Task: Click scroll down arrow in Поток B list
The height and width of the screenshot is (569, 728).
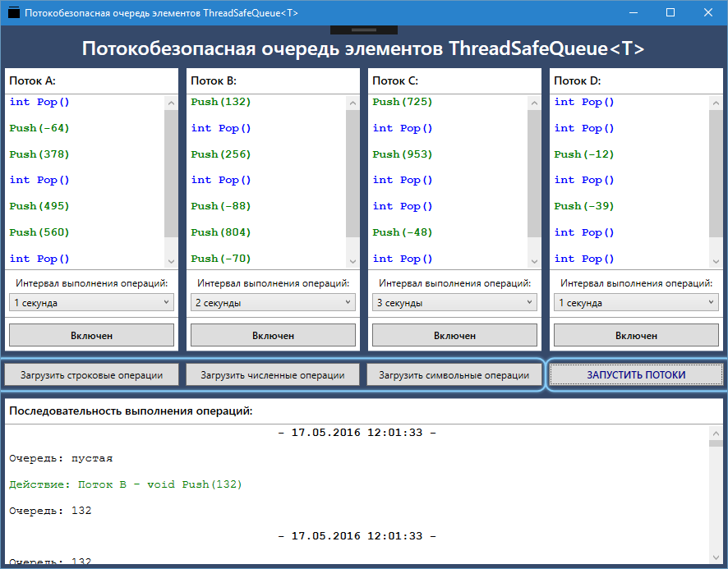Action: click(x=352, y=261)
